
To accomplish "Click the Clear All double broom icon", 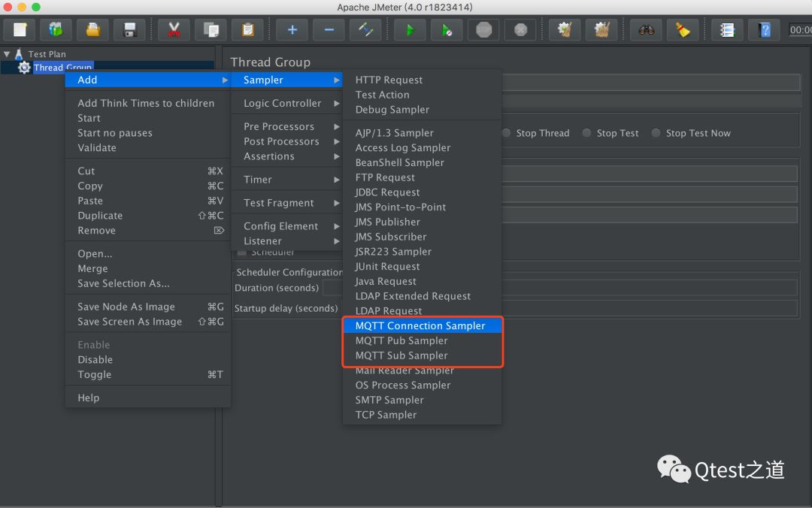I will pyautogui.click(x=601, y=29).
